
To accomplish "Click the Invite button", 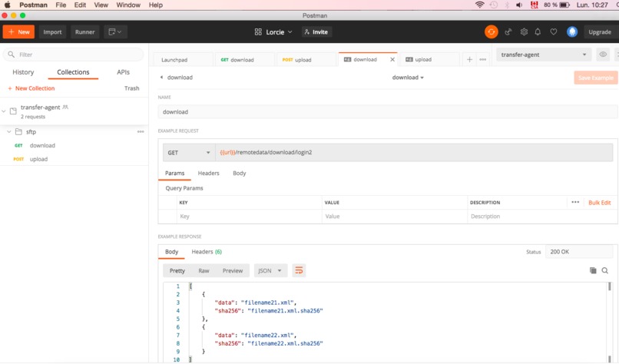I will [x=316, y=32].
